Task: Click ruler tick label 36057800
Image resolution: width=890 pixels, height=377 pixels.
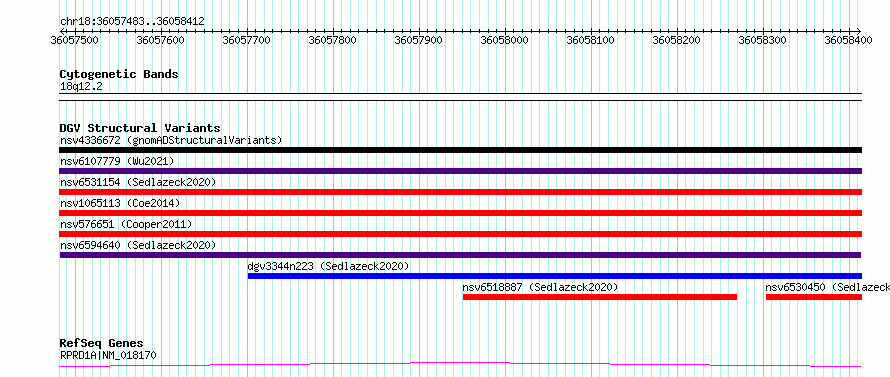Action: [x=333, y=40]
